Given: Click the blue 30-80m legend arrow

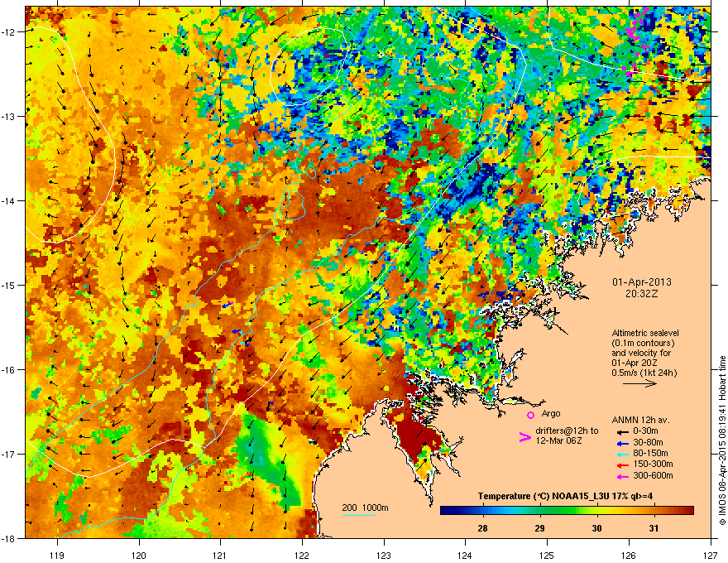Looking at the screenshot, I should point(623,443).
